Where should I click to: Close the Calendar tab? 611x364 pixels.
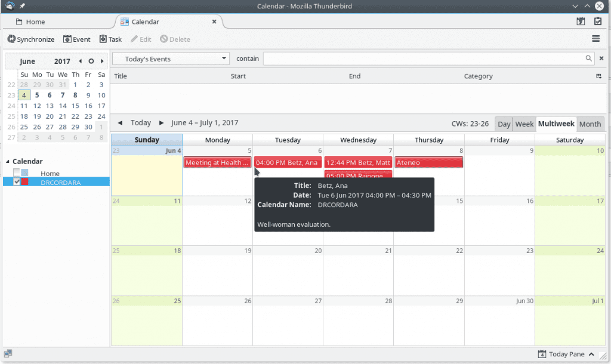(214, 22)
